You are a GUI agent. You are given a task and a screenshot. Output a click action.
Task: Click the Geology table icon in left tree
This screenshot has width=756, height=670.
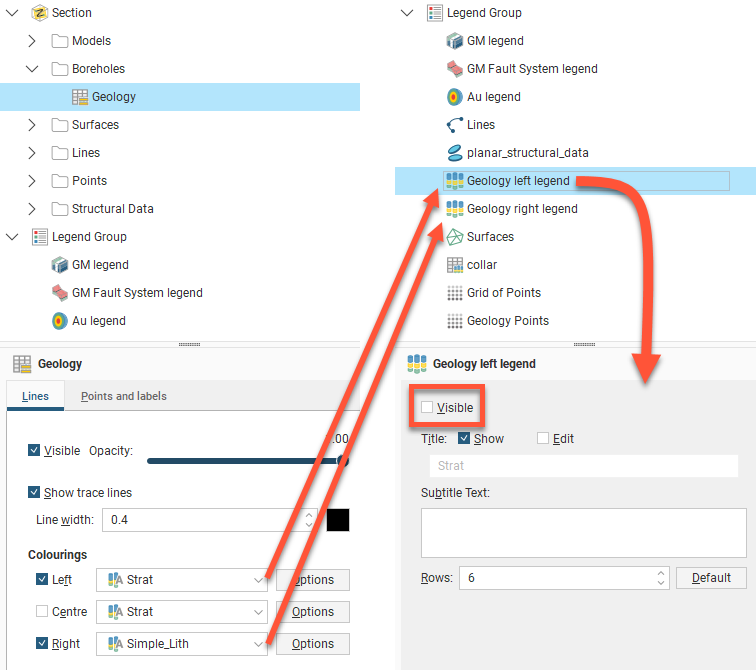pos(80,97)
